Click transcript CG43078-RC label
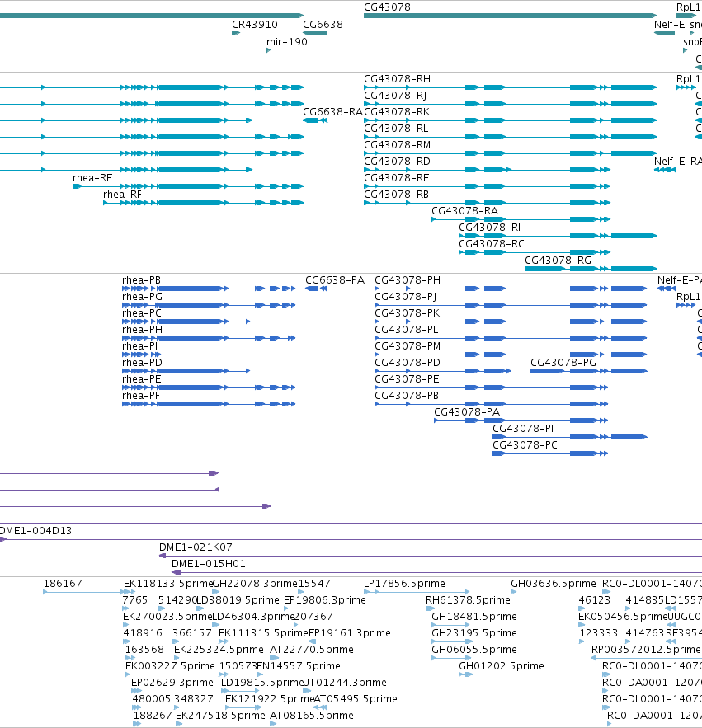 pyautogui.click(x=492, y=244)
